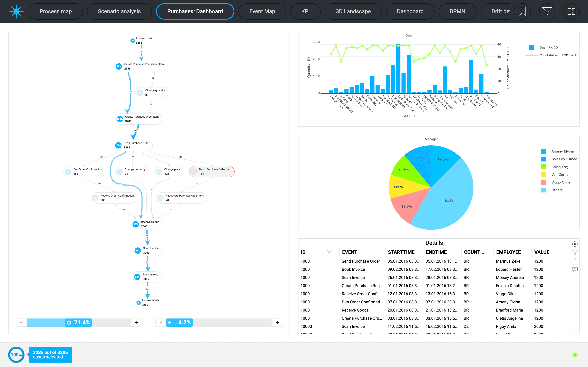The image size is (588, 367).
Task: Click the Details table filter icon
Action: tap(575, 252)
